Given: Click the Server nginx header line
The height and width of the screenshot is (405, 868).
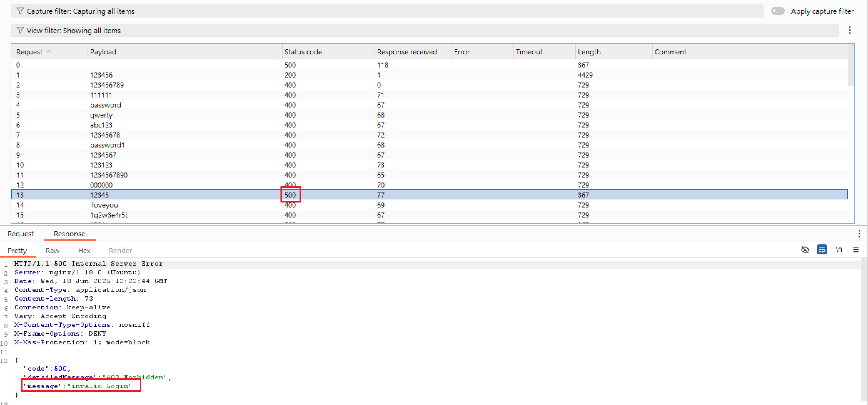Looking at the screenshot, I should pos(77,272).
